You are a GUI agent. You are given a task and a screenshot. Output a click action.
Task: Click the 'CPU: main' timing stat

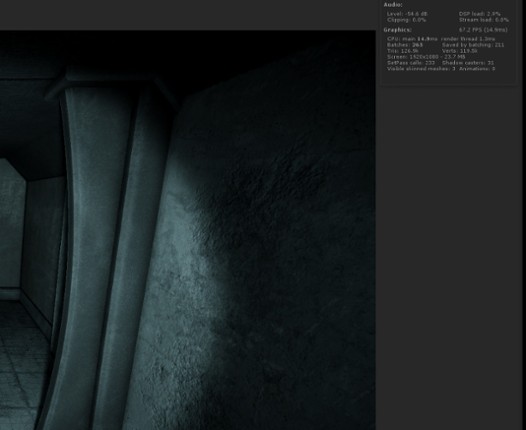412,39
